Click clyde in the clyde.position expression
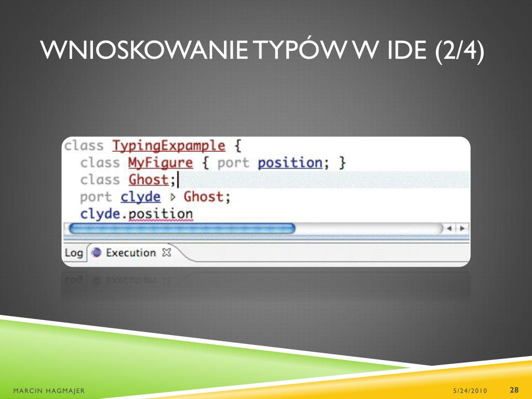Viewport: 532px width, 399px height. pos(100,214)
